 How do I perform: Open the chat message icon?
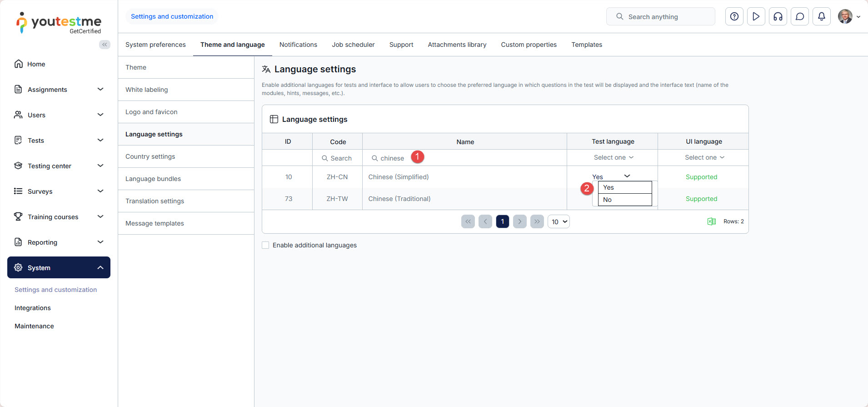(x=799, y=17)
